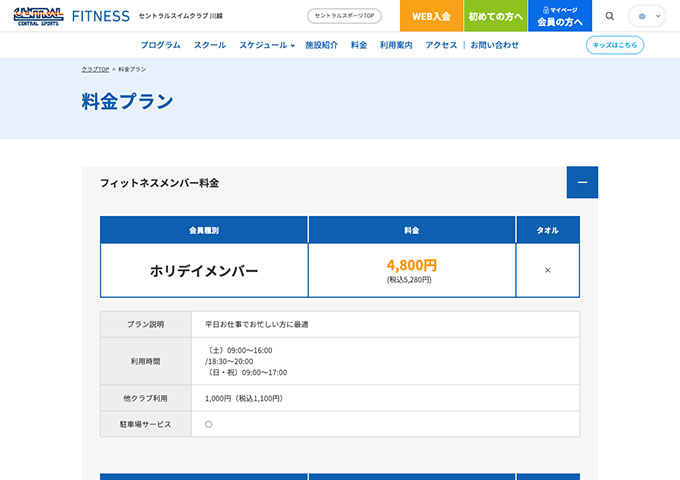Click the ○ parking service mark
The width and height of the screenshot is (680, 480).
pos(209,424)
